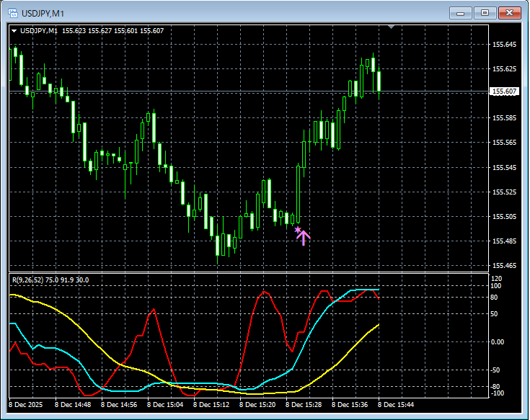Minimize the USDJPY,M1 chart window
Viewport: 530px width, 420px height.
(x=461, y=13)
